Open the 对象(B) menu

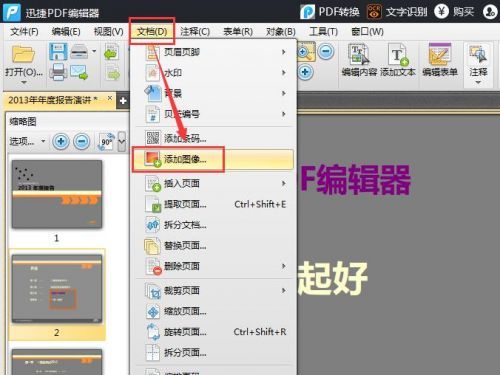click(x=281, y=32)
